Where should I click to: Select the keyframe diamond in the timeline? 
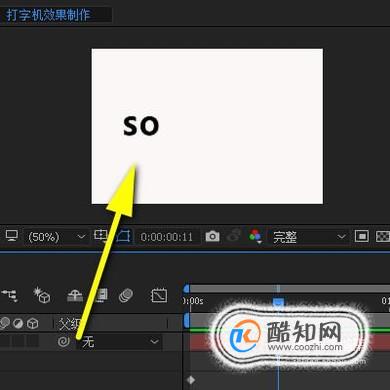point(191,380)
